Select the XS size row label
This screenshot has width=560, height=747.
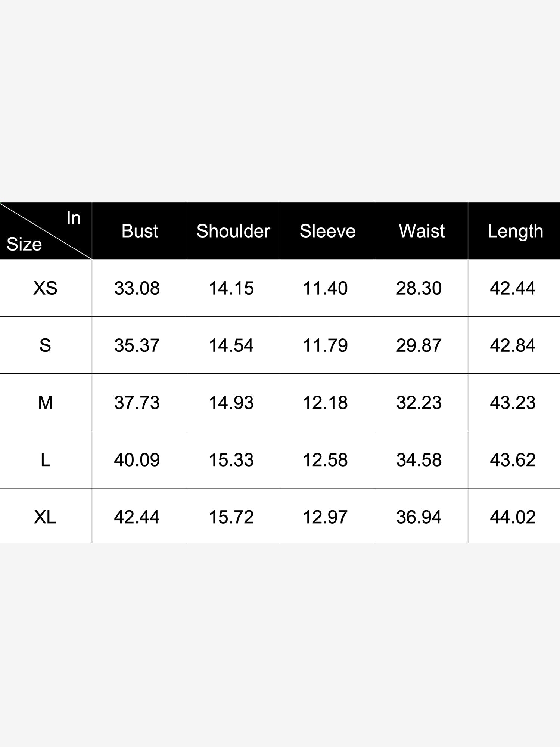46,288
